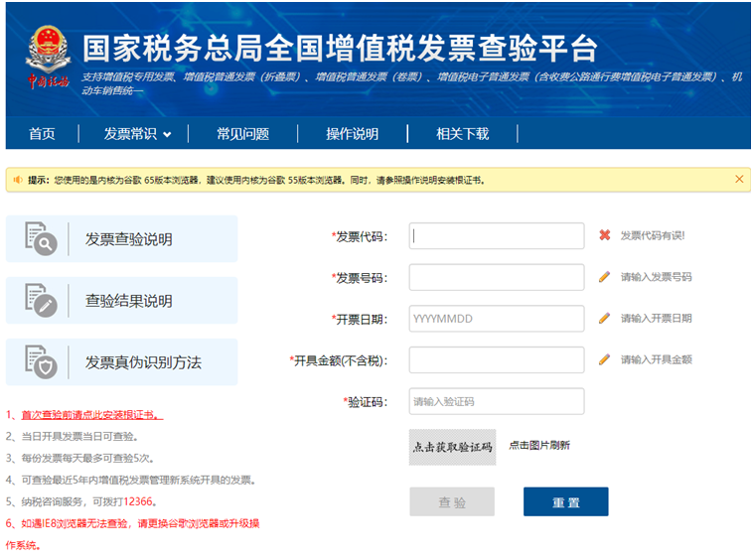The image size is (751, 560).
Task: Focus the 发票代码 input field
Action: click(x=496, y=236)
